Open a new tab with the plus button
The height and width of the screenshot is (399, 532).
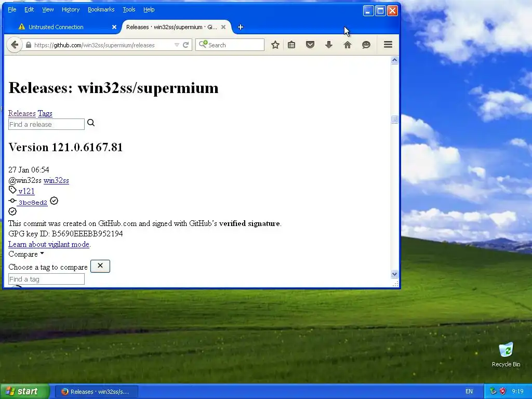point(240,27)
